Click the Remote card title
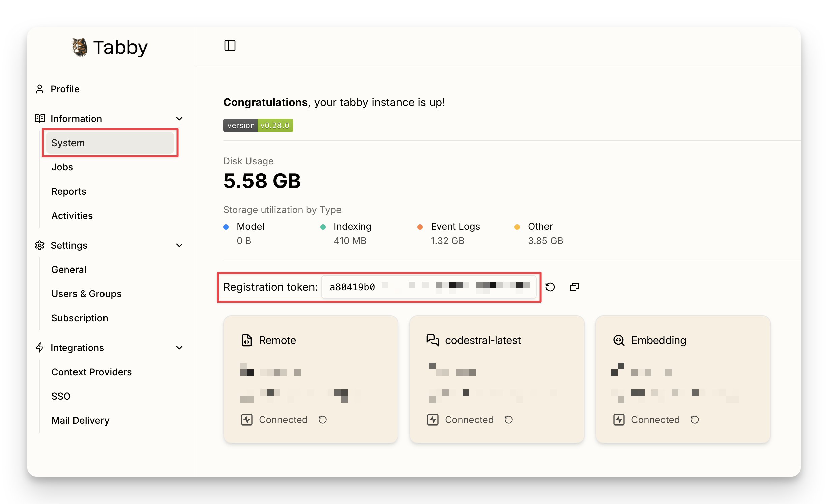This screenshot has width=828, height=504. 277,340
